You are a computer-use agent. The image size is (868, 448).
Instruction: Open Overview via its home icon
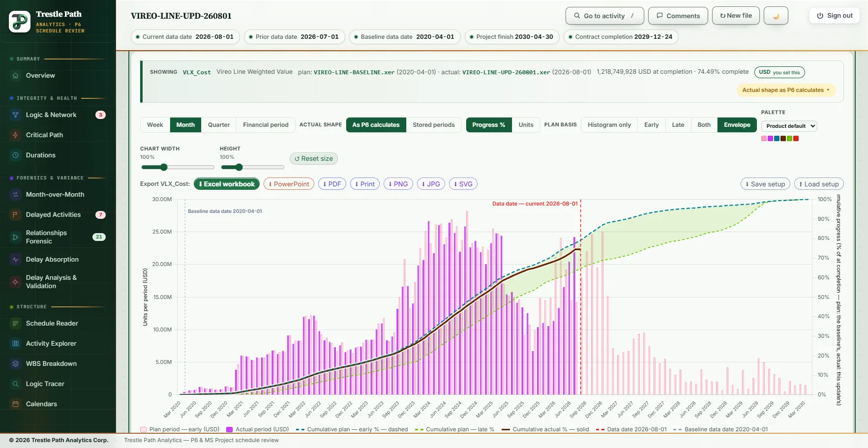coord(15,76)
